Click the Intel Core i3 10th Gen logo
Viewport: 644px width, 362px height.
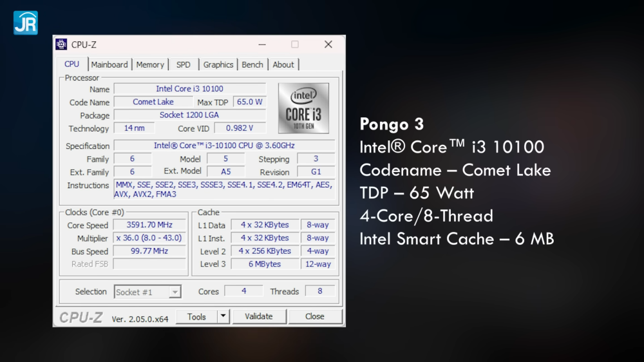pyautogui.click(x=303, y=108)
